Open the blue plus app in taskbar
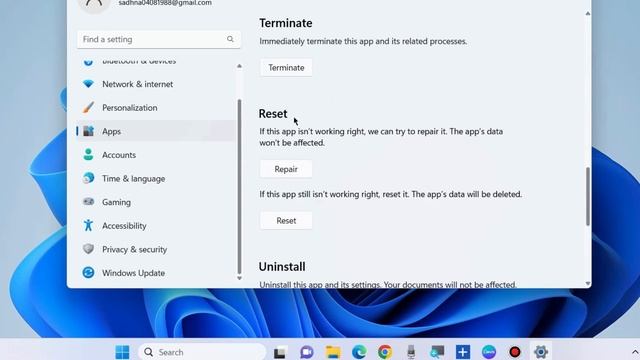 [x=463, y=352]
